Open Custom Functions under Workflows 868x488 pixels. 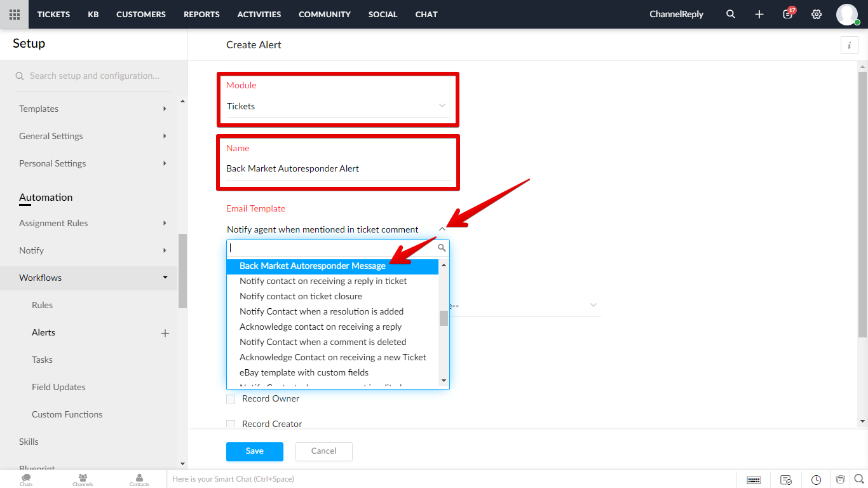click(67, 414)
